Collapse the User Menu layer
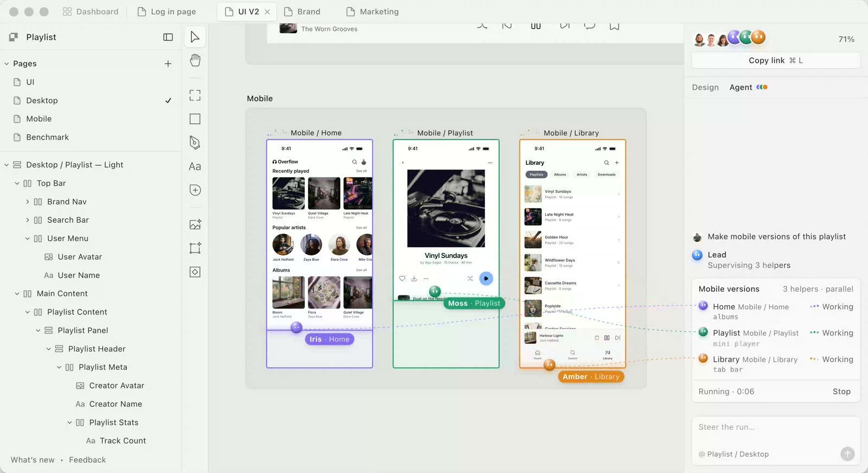Image resolution: width=868 pixels, height=473 pixels. (x=28, y=239)
